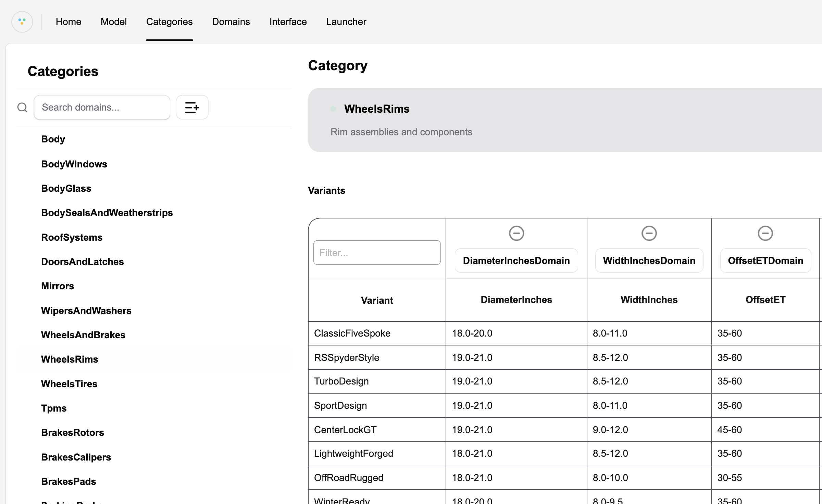Click the DiameterInches column header

coord(516,300)
